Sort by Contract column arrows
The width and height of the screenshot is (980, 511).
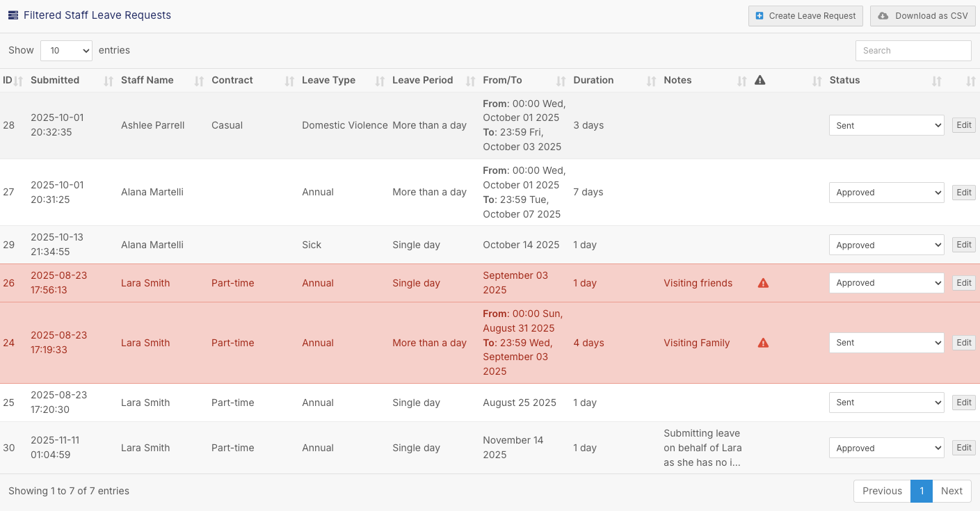click(289, 81)
